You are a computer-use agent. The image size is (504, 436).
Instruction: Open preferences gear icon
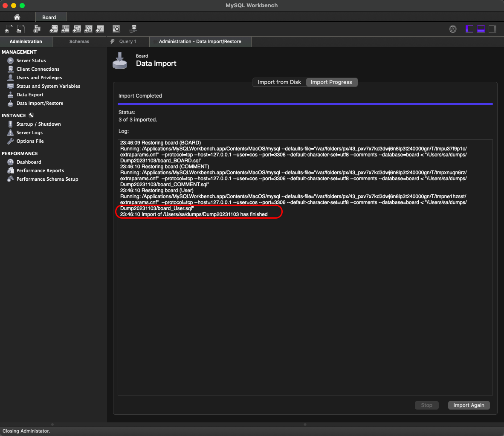point(452,29)
